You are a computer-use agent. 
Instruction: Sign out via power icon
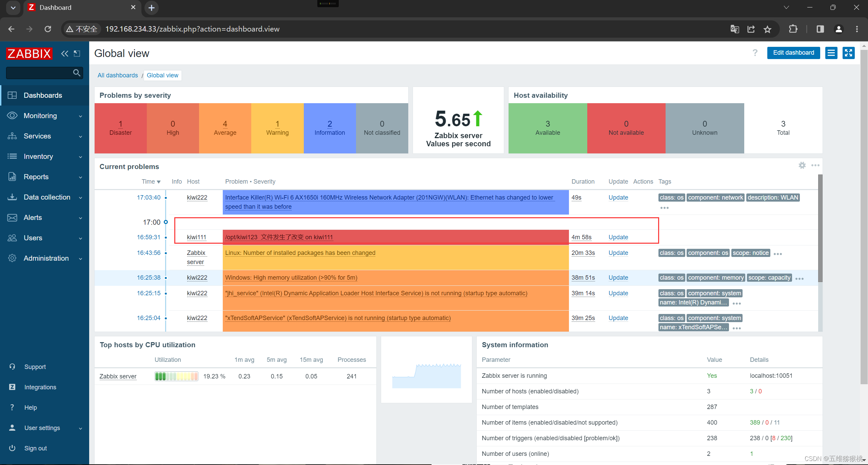pyautogui.click(x=12, y=448)
